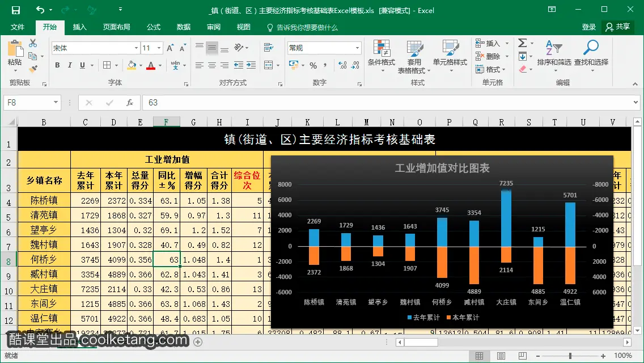This screenshot has height=363, width=644.
Task: Click the 登录 sign-in link
Action: [588, 27]
